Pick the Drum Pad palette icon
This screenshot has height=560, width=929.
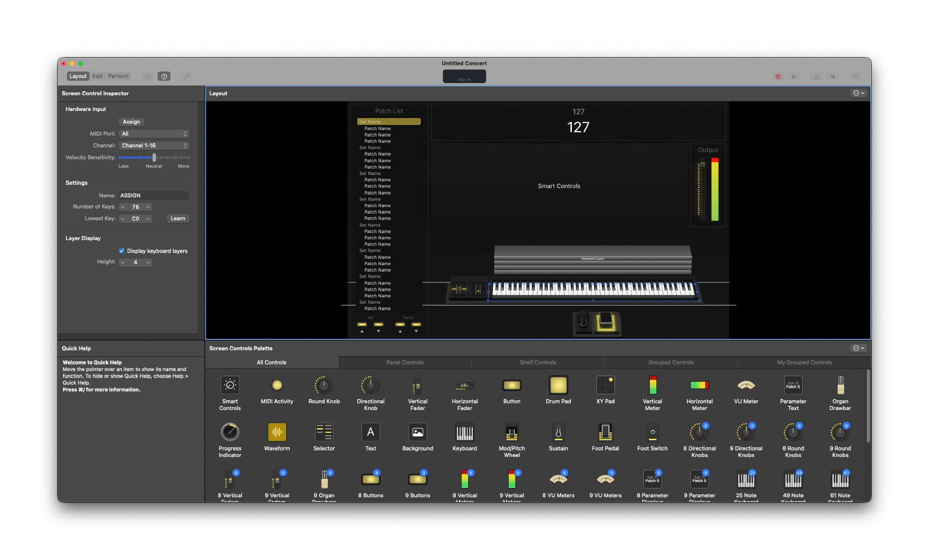[x=558, y=385]
